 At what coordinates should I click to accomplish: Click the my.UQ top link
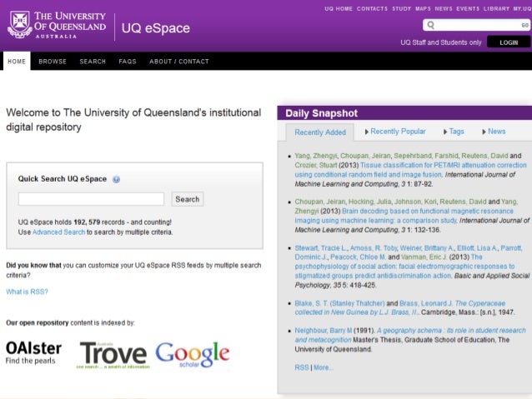(x=522, y=9)
